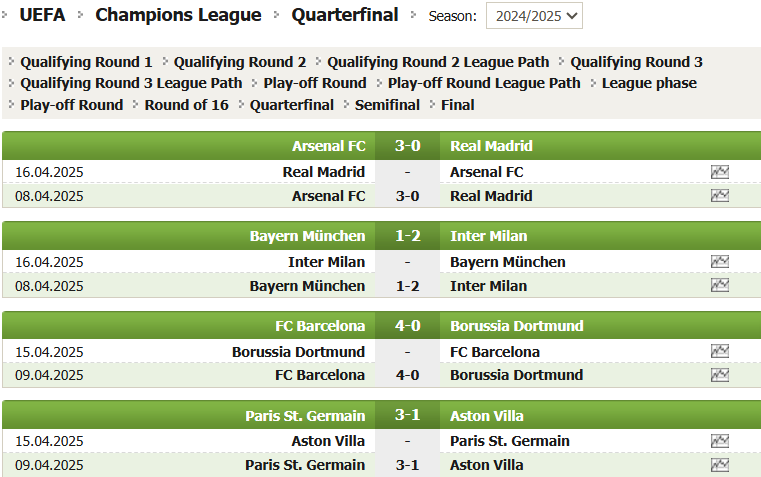Open stats icon for Inter Milan vs Bayern 16.04
The image size is (761, 477).
[x=720, y=262]
